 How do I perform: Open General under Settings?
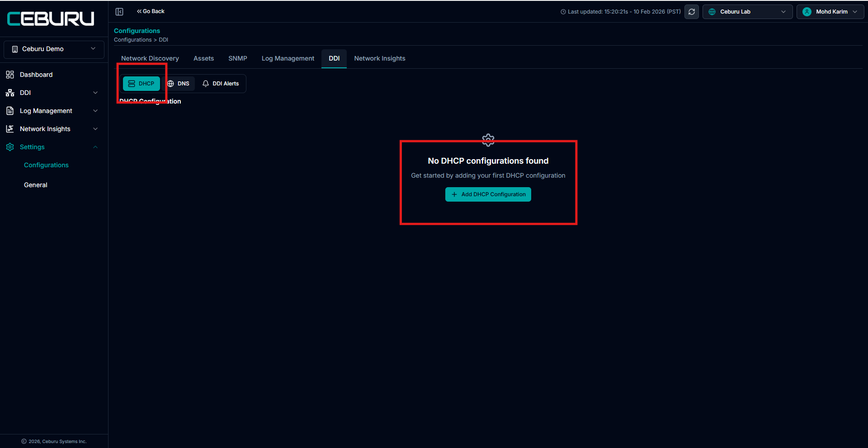pyautogui.click(x=36, y=185)
